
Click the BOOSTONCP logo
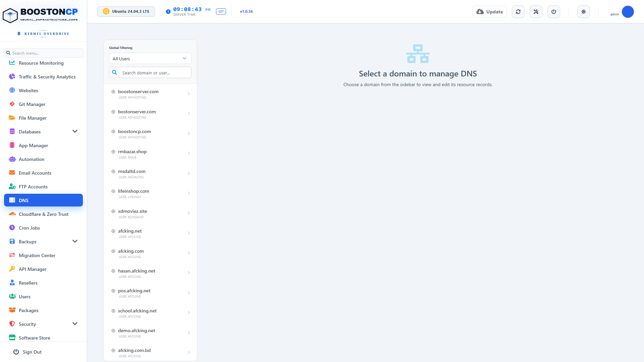click(40, 15)
